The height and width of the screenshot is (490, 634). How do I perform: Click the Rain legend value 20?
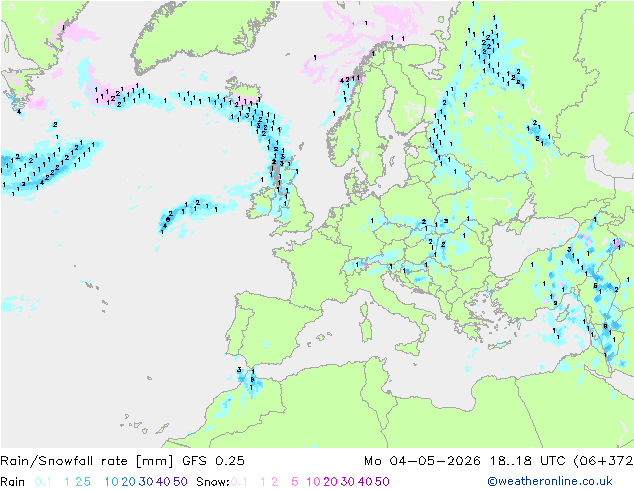point(129,482)
